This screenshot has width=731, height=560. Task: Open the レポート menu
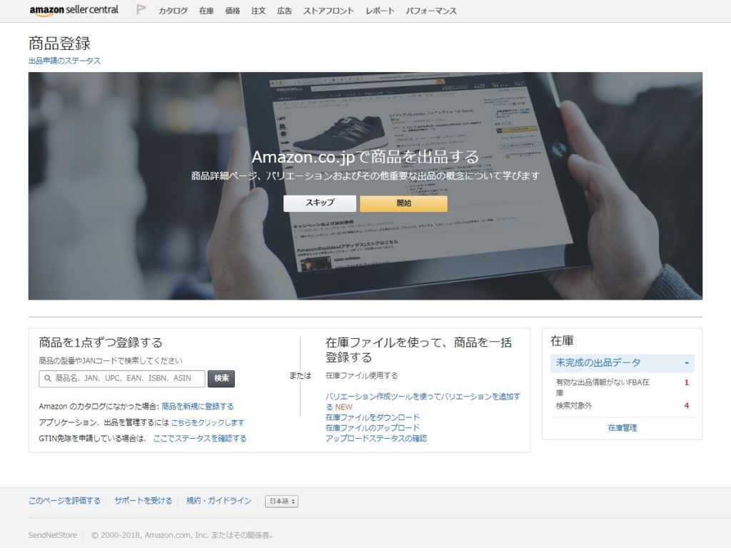coord(380,11)
